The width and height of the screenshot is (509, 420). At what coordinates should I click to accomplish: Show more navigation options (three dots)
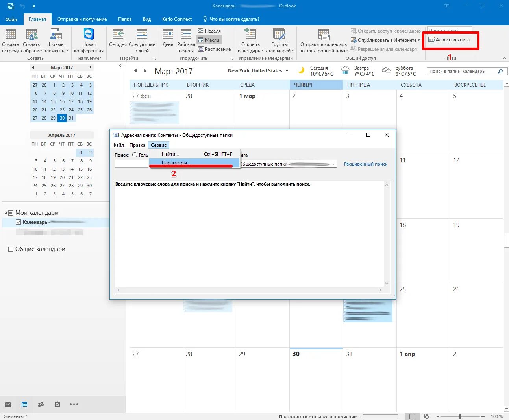click(74, 404)
